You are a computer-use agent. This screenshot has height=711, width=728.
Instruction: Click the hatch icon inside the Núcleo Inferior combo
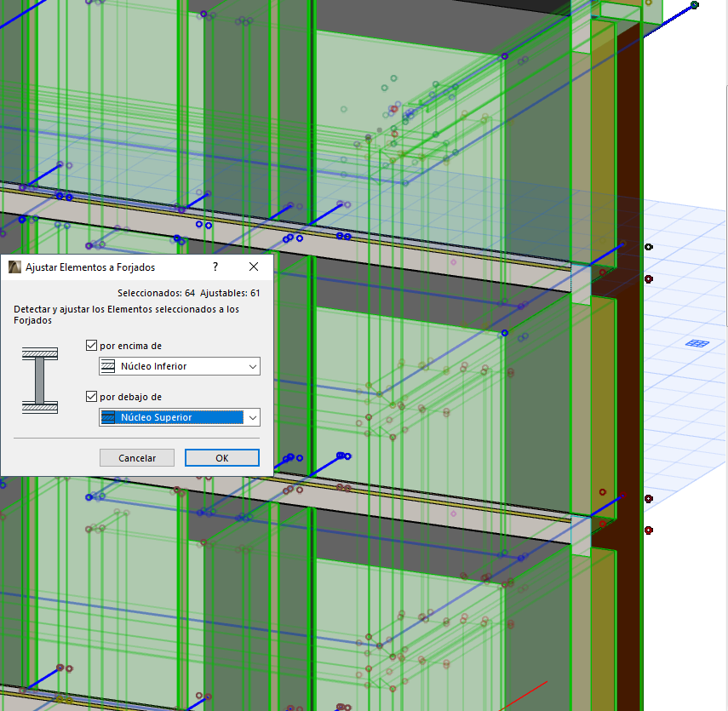pos(107,366)
